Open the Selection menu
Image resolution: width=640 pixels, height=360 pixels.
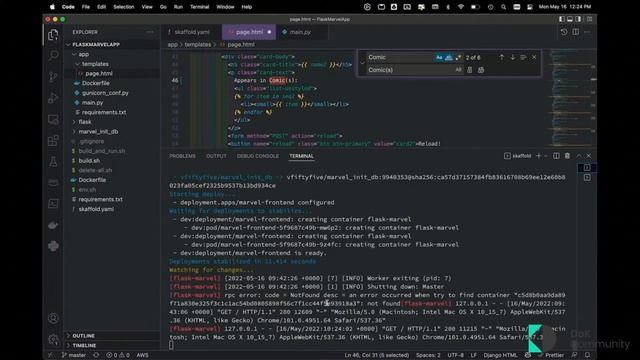pos(124,7)
